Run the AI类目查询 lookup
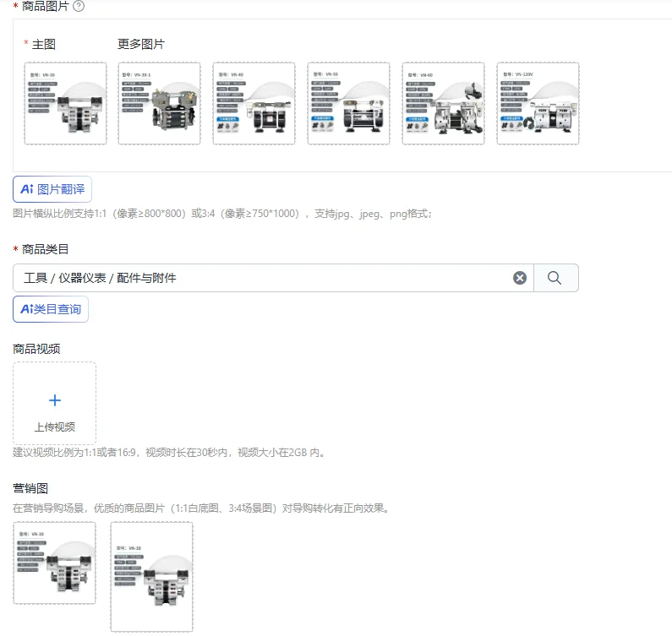The image size is (672, 636). (51, 309)
